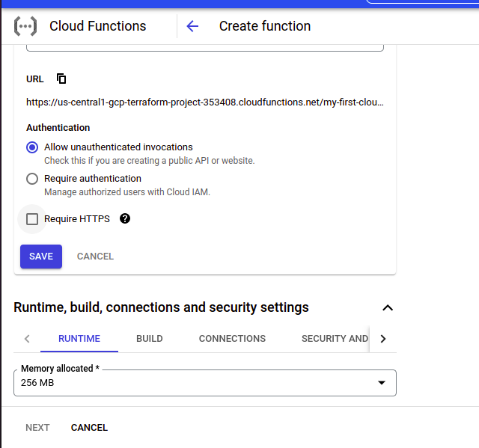Image resolution: width=479 pixels, height=448 pixels.
Task: Open the Memory allocated dropdown
Action: coord(205,383)
